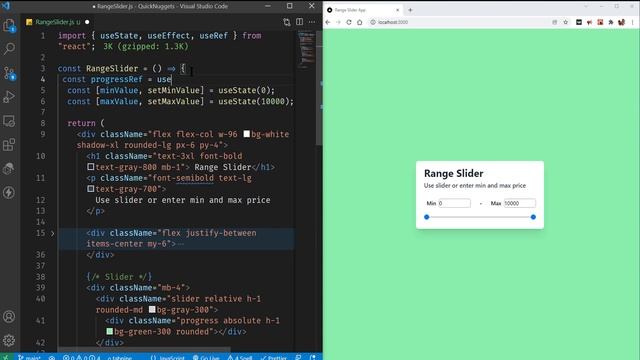Viewport: 640px width, 360px height.
Task: Click the right maximum slider handle
Action: coord(533,217)
